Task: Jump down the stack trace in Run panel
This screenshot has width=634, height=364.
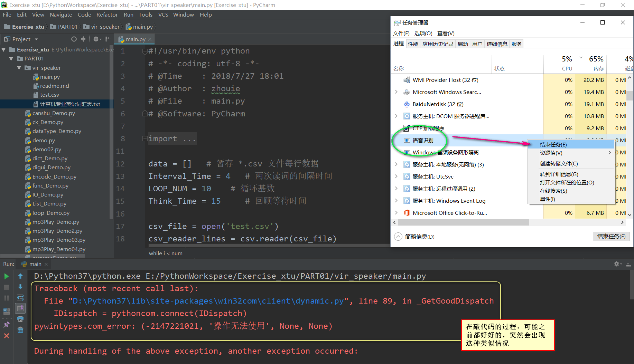Action: click(x=20, y=287)
